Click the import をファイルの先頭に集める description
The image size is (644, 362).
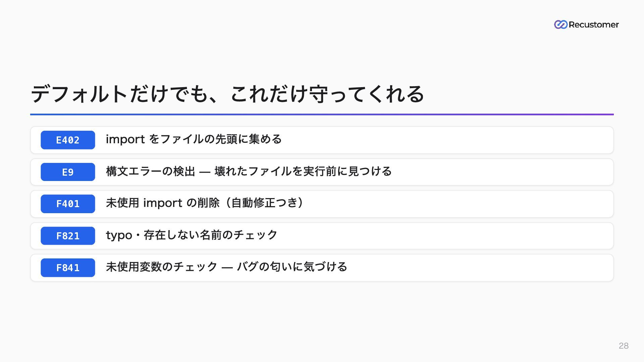point(194,139)
